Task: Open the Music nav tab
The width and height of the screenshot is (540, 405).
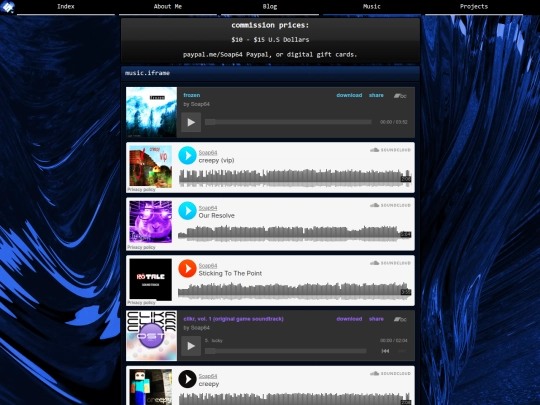Action: 372,7
